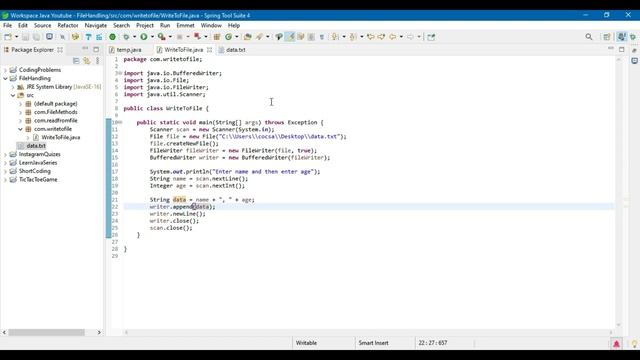Click right arrow of Package Explorer scrollbar

pos(99,333)
